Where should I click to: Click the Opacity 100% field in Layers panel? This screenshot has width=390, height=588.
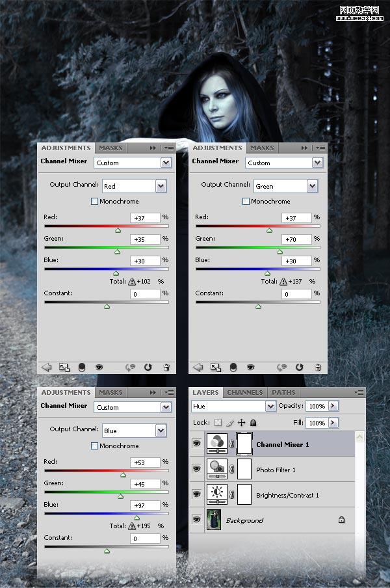tap(317, 406)
